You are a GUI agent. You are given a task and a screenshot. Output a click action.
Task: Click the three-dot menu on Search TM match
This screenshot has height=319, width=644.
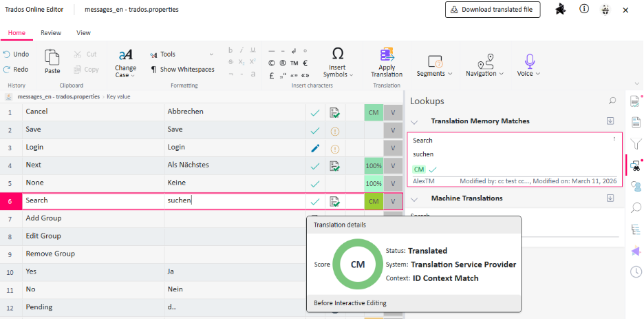[x=614, y=139]
